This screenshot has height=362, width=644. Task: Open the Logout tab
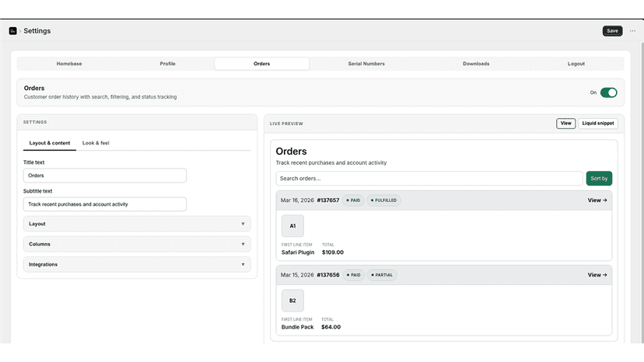(x=576, y=64)
